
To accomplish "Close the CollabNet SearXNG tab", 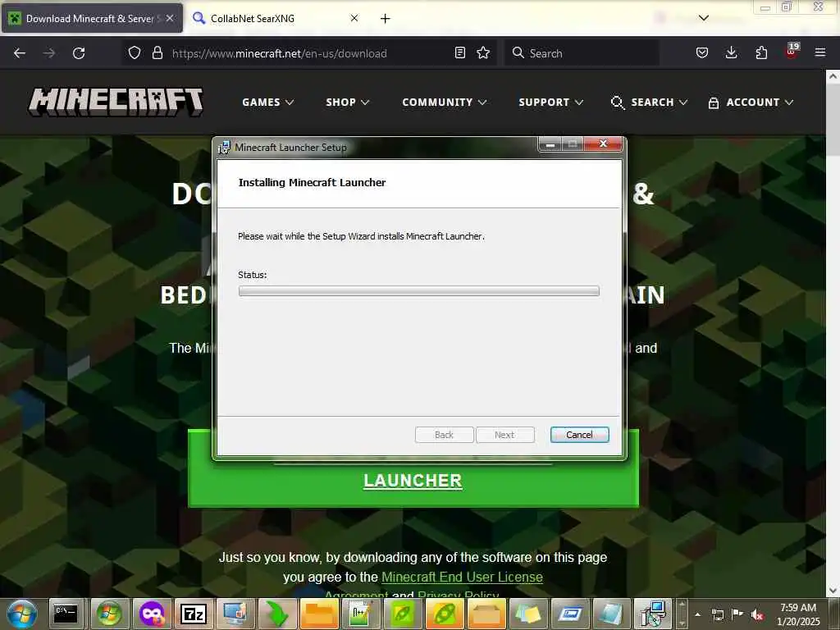I will (354, 18).
